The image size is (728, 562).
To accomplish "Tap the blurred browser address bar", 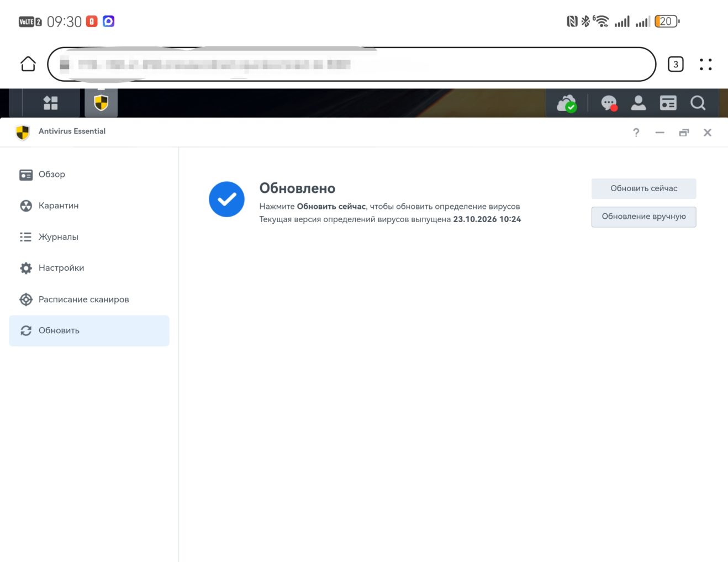I will pyautogui.click(x=352, y=64).
